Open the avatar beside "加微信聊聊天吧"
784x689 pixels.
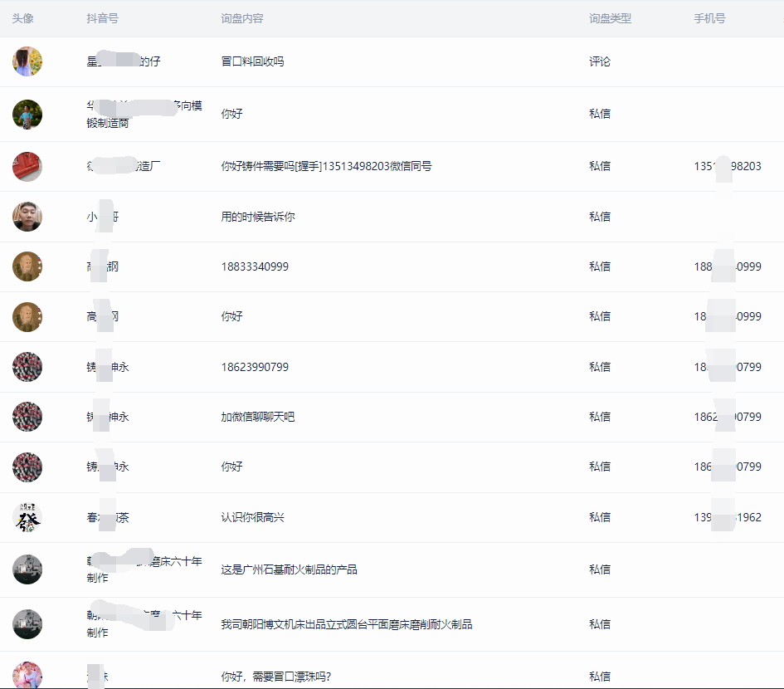tap(27, 417)
